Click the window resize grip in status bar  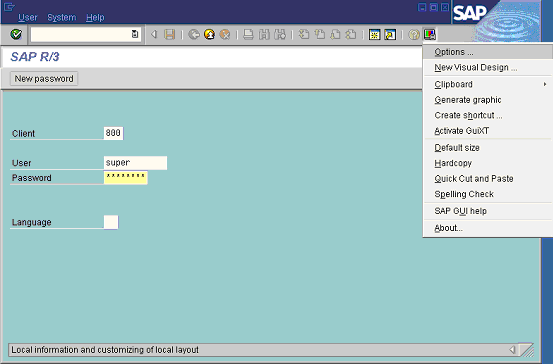[527, 350]
